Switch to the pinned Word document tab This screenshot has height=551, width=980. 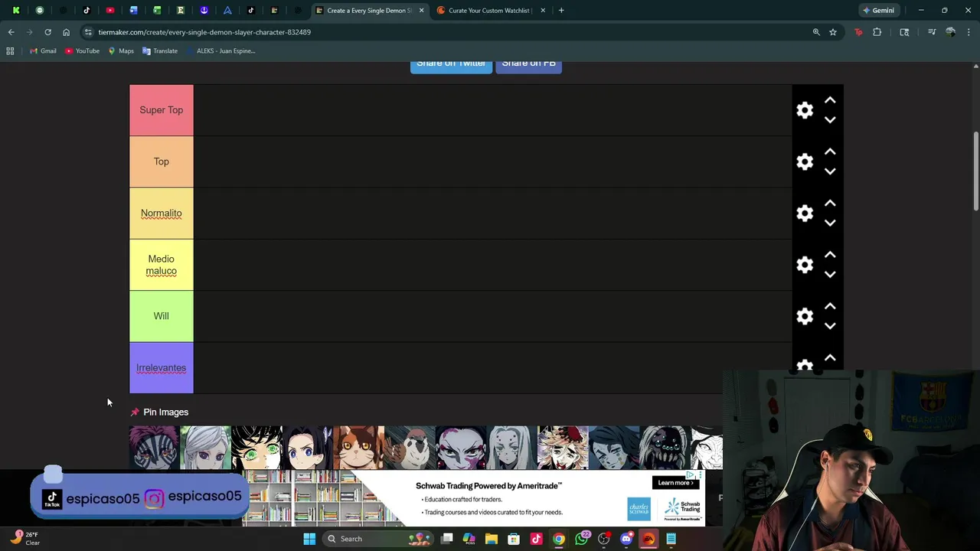[x=134, y=11]
